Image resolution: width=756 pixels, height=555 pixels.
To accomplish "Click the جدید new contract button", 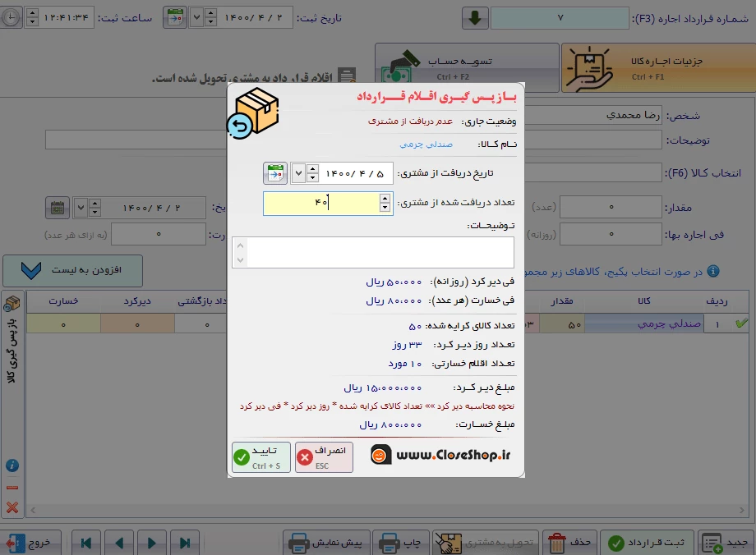I will pyautogui.click(x=726, y=543).
